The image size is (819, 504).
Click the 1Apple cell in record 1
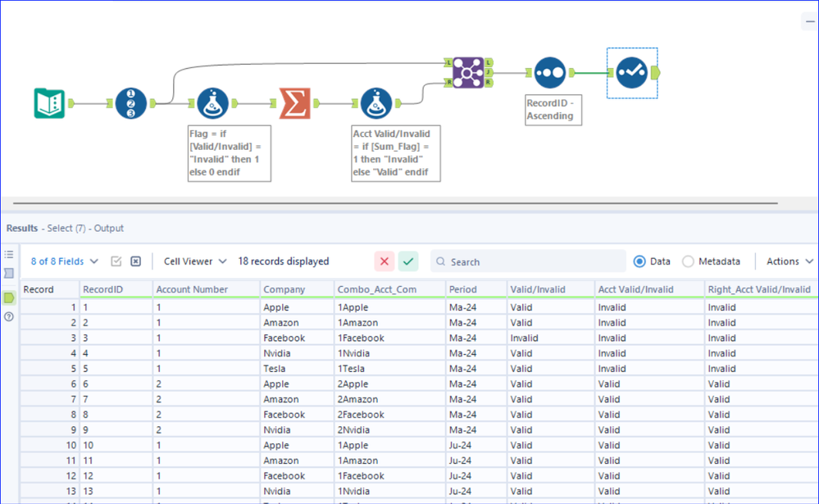tap(389, 307)
